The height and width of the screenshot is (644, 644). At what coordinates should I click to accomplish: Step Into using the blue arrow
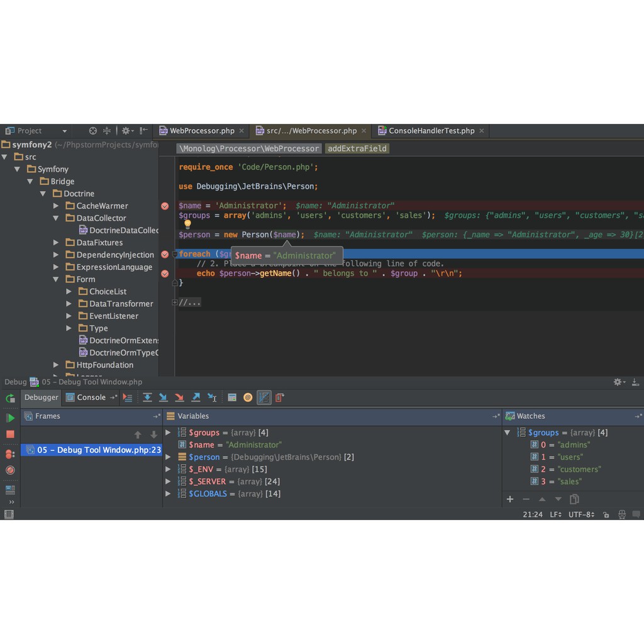click(163, 397)
